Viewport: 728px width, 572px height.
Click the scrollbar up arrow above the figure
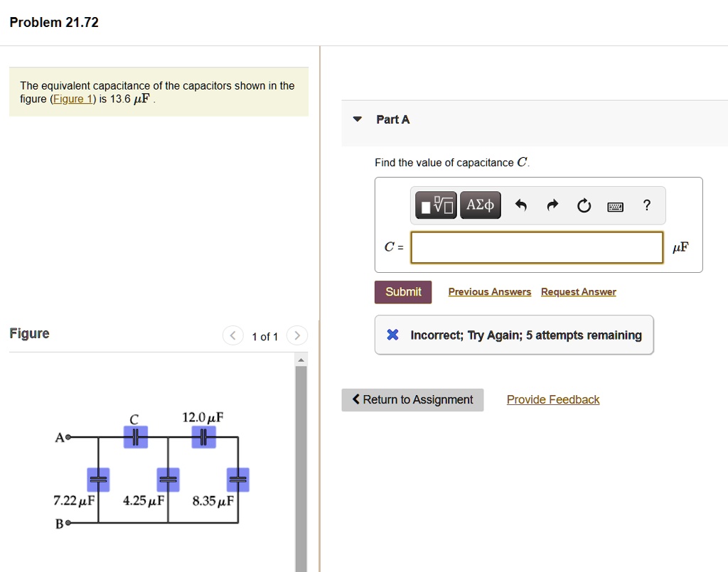[300, 359]
